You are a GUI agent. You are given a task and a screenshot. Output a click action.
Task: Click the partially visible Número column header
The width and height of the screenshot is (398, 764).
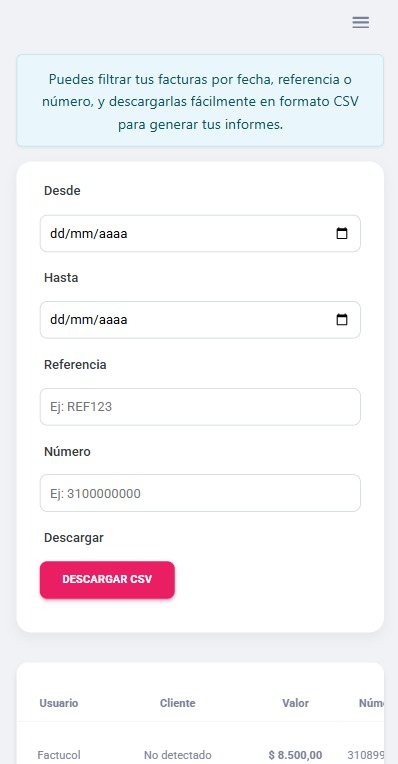click(x=371, y=703)
